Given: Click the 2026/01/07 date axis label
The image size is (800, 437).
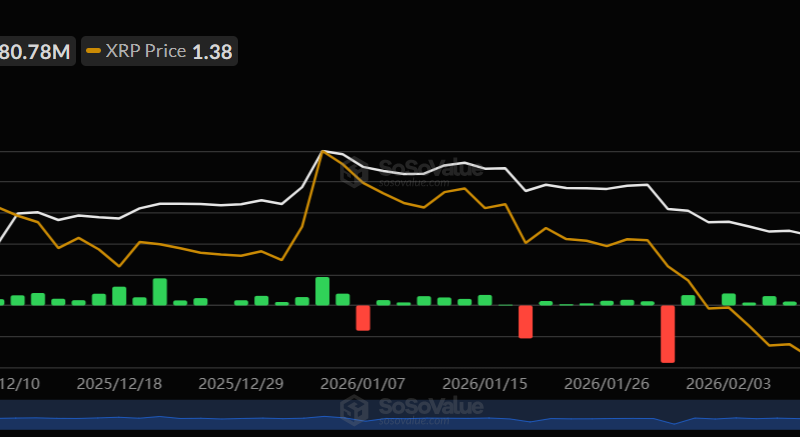Looking at the screenshot, I should pyautogui.click(x=363, y=383).
